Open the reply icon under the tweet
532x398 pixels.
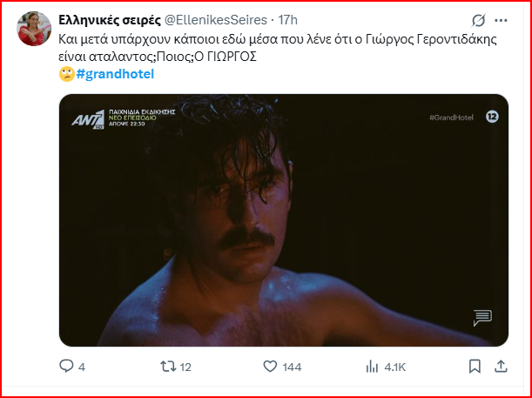point(66,367)
